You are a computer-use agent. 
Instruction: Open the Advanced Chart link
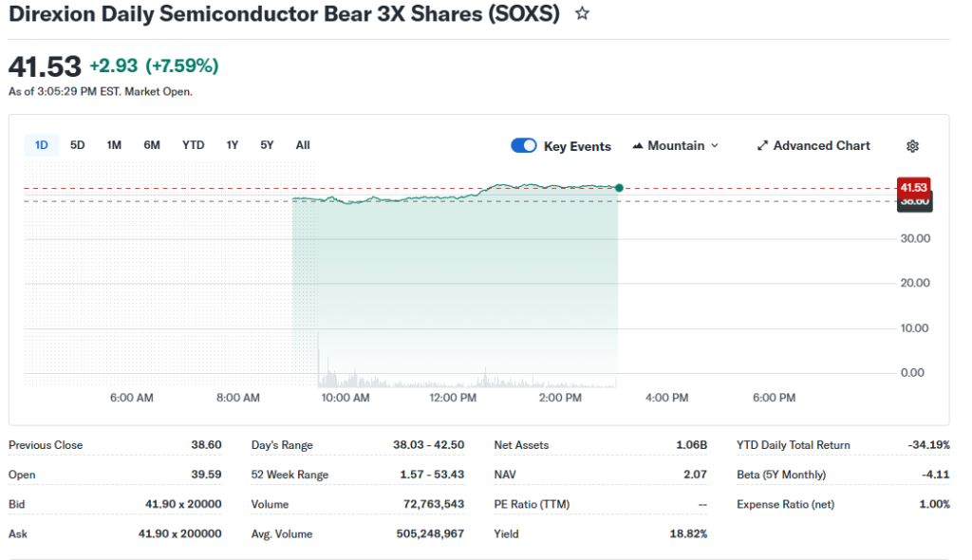coord(821,146)
